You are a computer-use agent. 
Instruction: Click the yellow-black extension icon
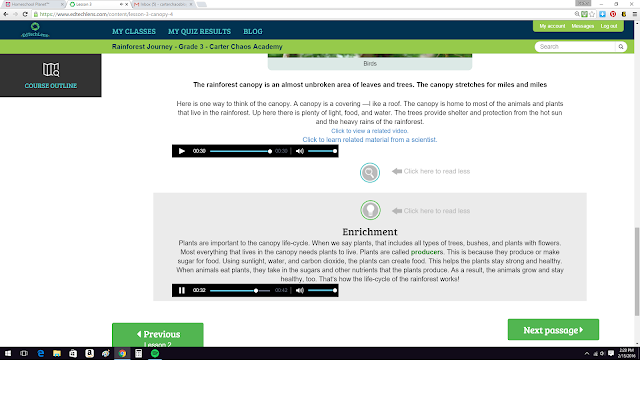(x=624, y=14)
